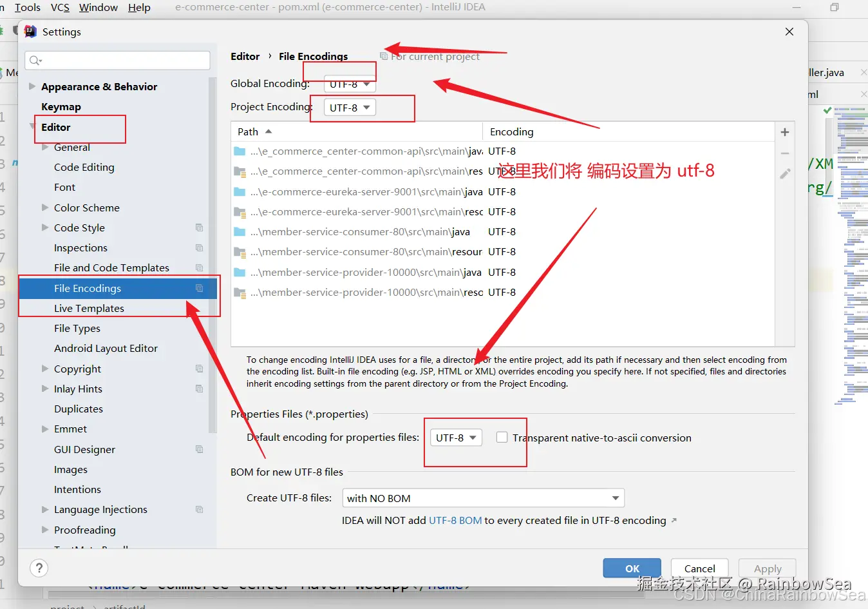This screenshot has width=868, height=609.
Task: Open Android Layout Editor settings
Action: pyautogui.click(x=106, y=348)
